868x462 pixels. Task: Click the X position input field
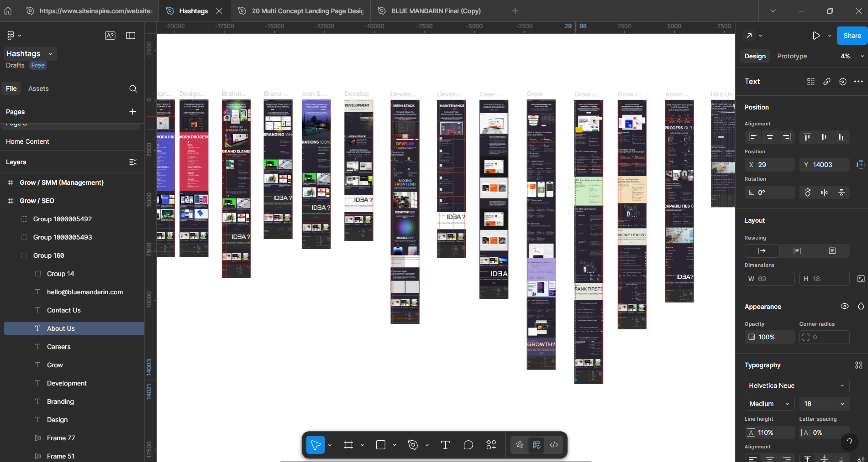click(x=769, y=165)
